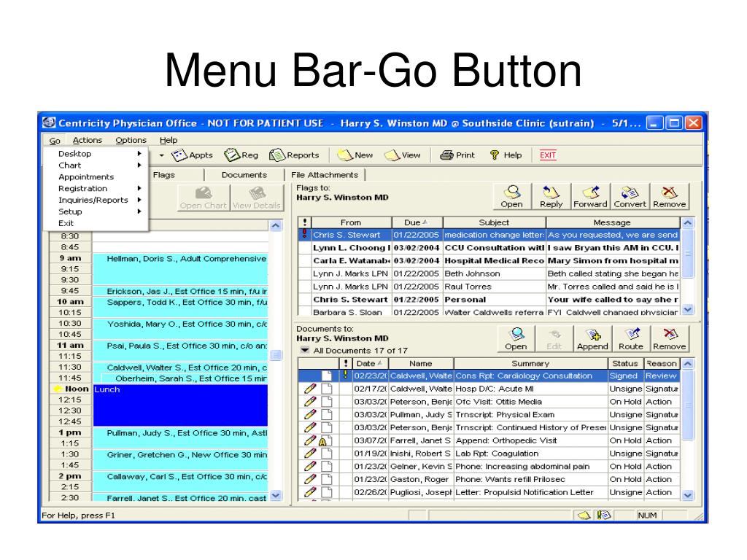
Task: Click the Open icon in Documents panel
Action: click(516, 339)
